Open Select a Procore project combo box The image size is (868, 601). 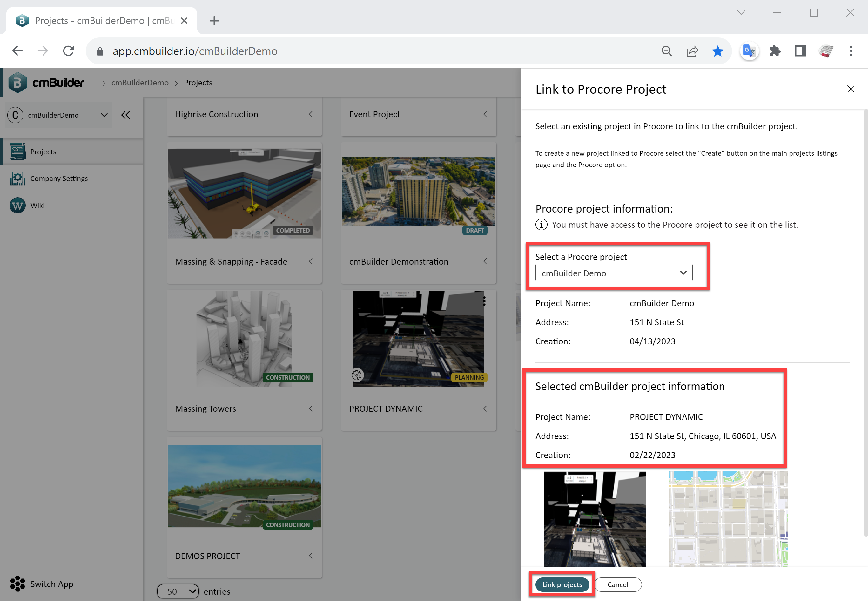614,273
